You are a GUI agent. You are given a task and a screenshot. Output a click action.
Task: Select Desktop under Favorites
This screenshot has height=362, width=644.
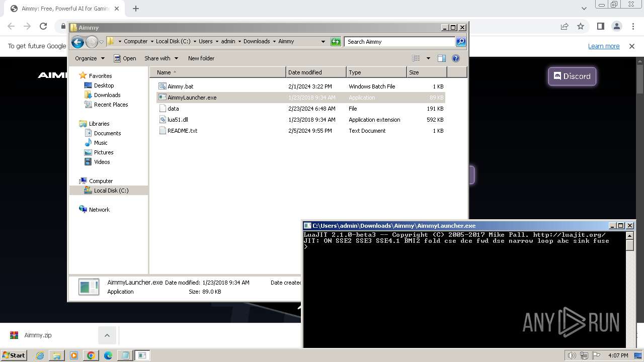pos(104,85)
